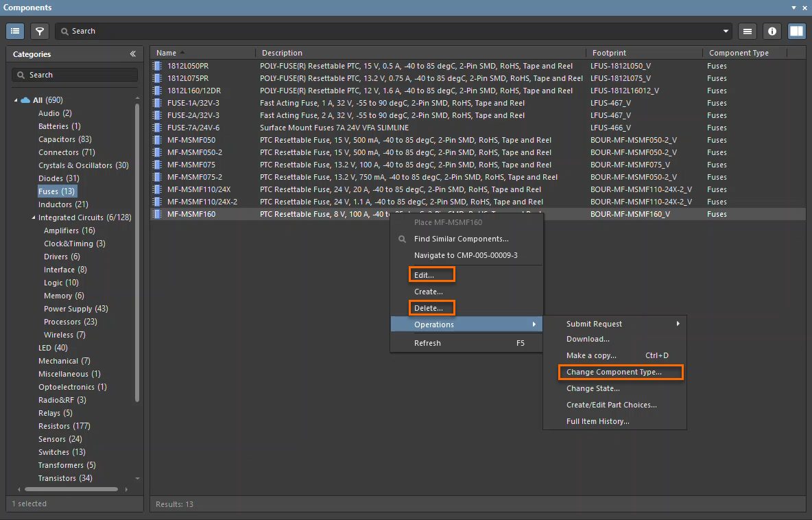Choose Make a copy... from submenu

coord(614,355)
